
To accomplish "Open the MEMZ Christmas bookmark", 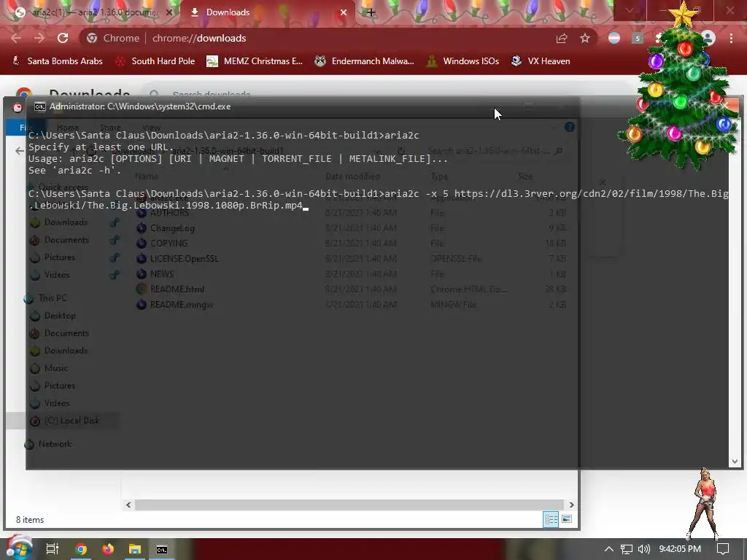I will coord(255,61).
